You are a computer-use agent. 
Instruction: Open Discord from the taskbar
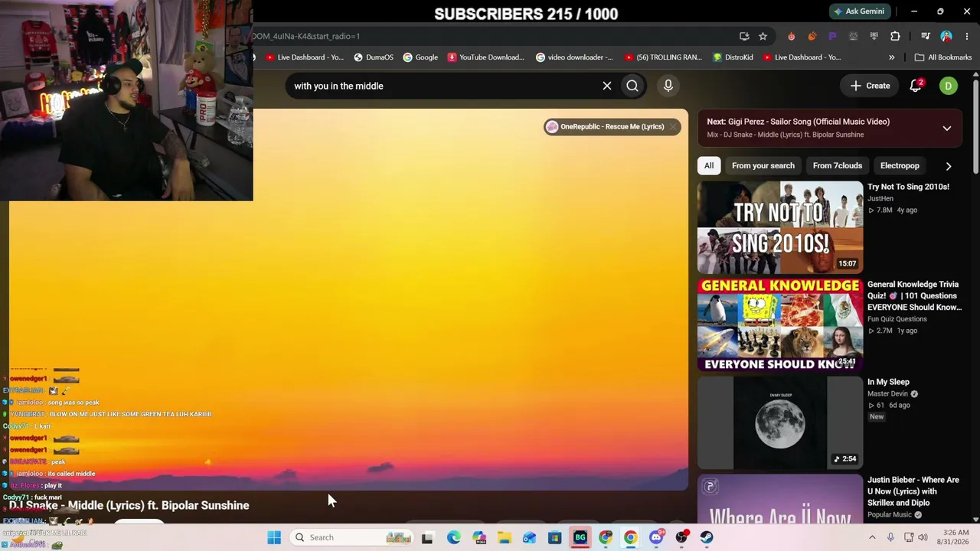pos(655,537)
